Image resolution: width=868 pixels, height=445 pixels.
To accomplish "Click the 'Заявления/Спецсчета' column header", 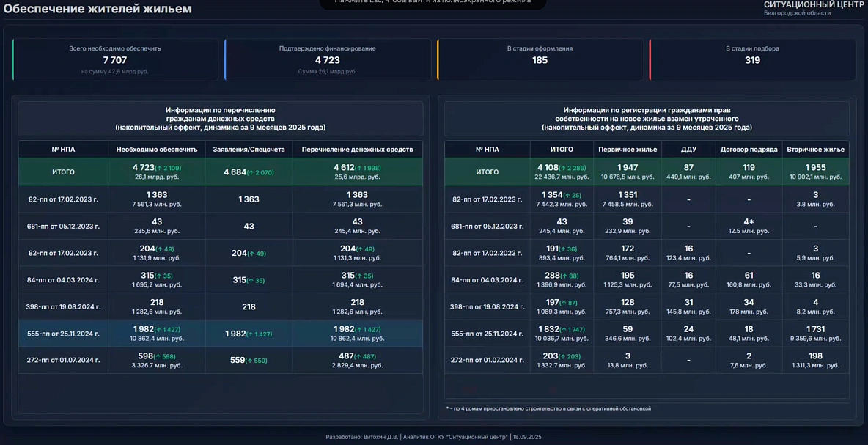I will pos(249,150).
